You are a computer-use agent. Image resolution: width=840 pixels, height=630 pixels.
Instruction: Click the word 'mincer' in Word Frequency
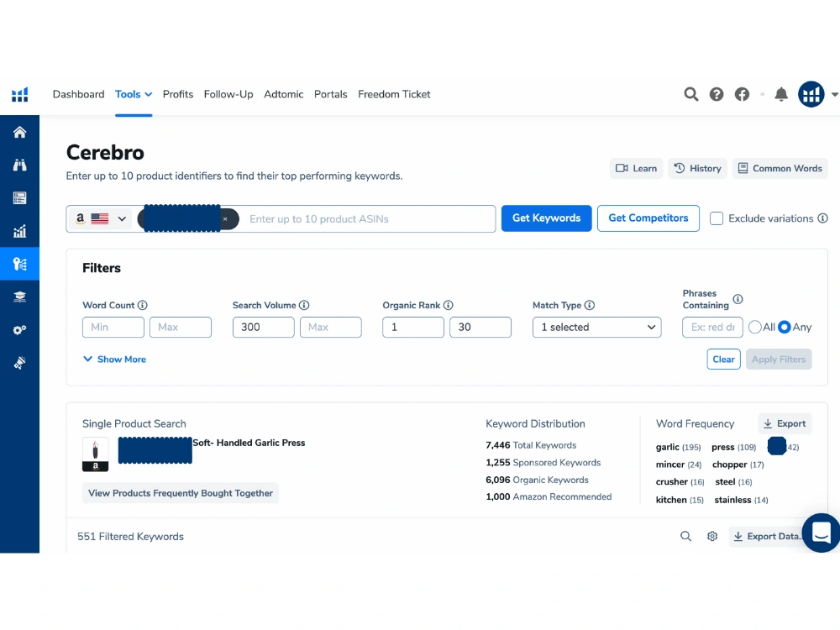[670, 465]
